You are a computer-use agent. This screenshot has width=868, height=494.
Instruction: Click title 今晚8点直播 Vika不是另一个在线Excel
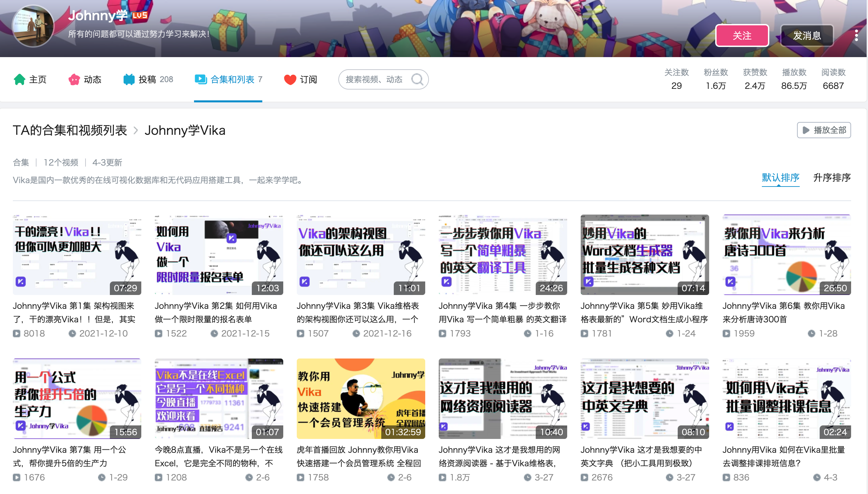(219, 456)
